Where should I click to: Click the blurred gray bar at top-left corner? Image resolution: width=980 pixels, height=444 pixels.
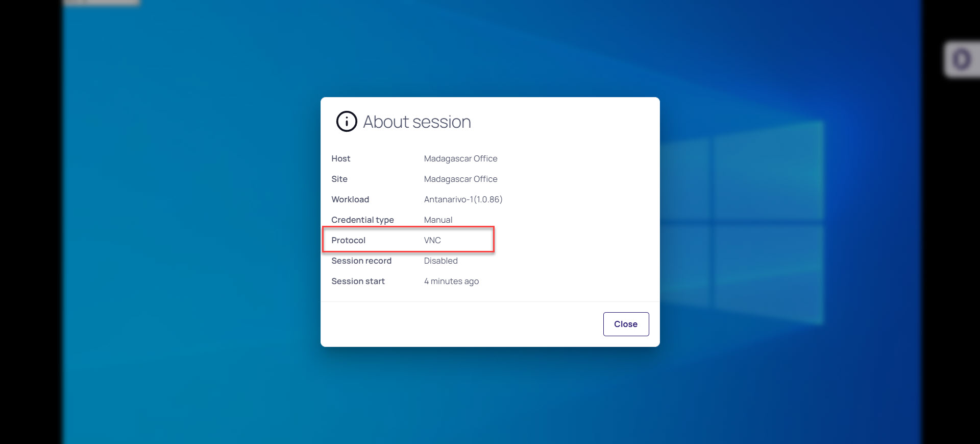click(x=101, y=2)
